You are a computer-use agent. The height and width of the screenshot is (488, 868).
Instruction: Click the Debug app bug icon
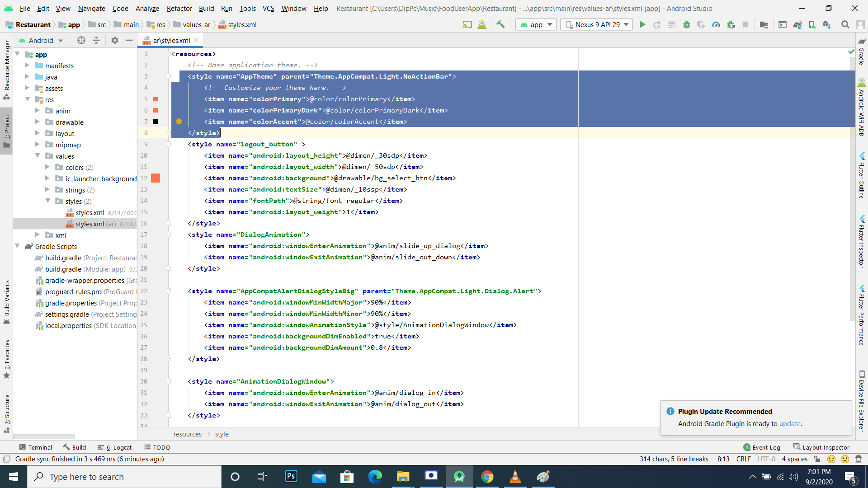pyautogui.click(x=687, y=25)
